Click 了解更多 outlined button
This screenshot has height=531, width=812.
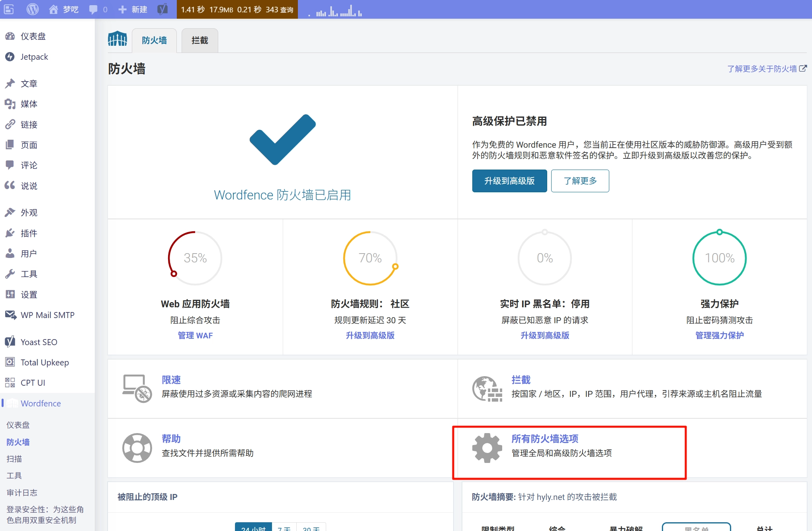coord(580,181)
